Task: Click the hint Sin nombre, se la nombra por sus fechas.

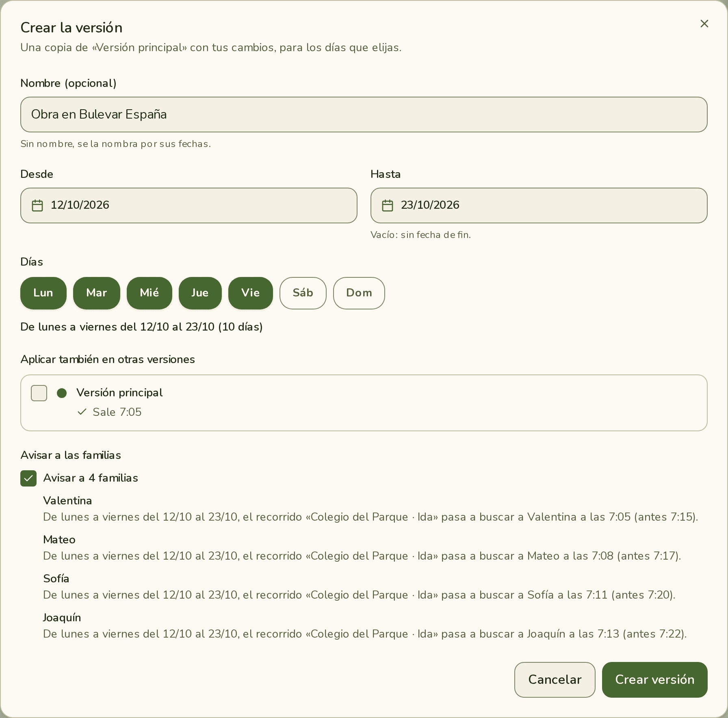Action: tap(116, 144)
